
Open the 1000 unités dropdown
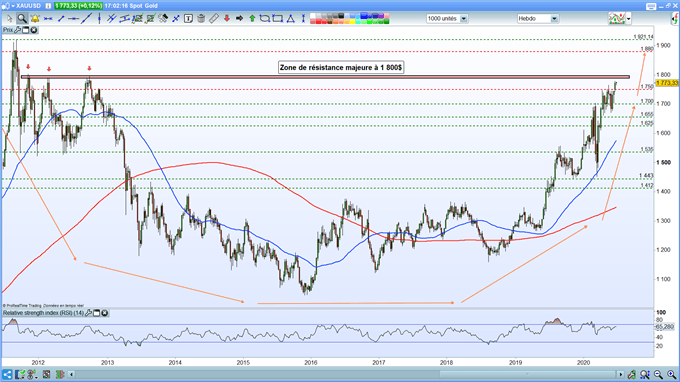[x=447, y=19]
